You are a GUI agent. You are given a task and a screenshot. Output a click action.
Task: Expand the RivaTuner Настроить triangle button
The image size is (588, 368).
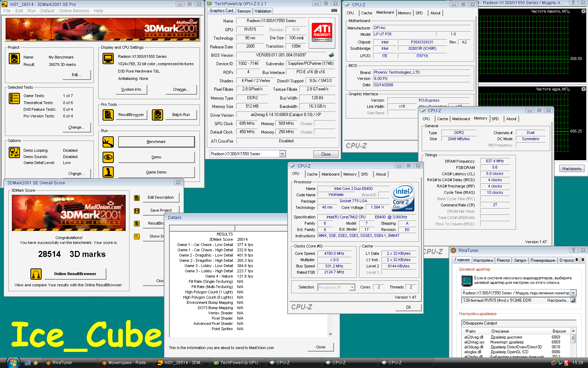573,300
